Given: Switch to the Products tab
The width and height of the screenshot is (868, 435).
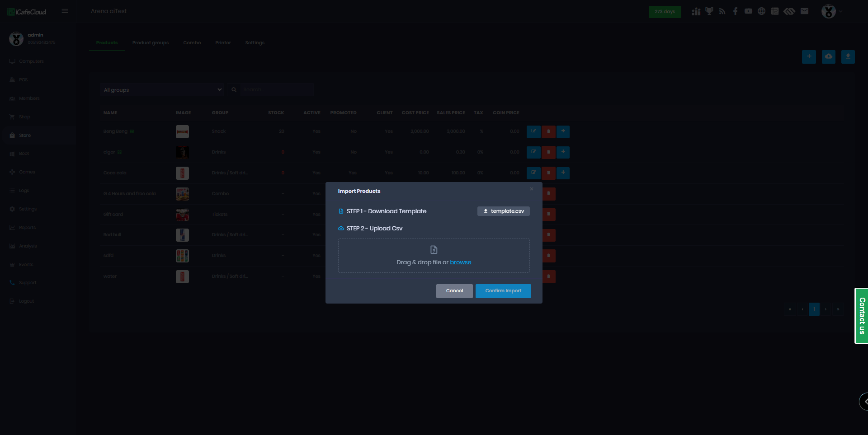Looking at the screenshot, I should (x=107, y=43).
